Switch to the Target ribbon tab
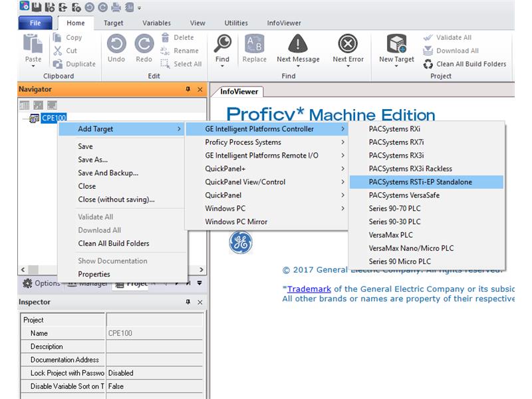The height and width of the screenshot is (399, 532). click(x=113, y=23)
